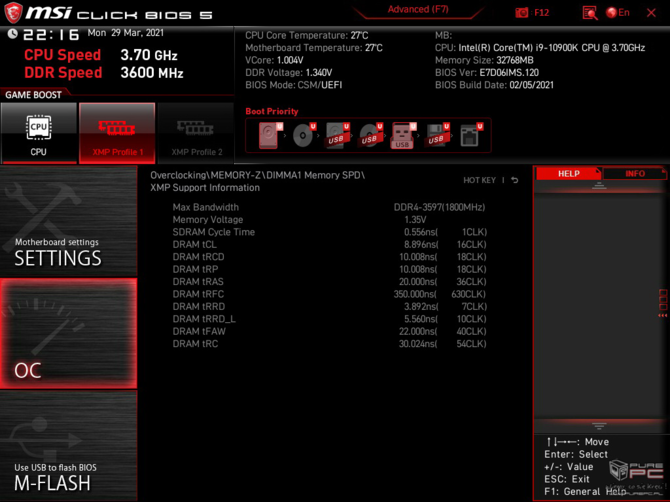Toggle CPU Game Boost button
Viewport: 670px width, 502px height.
click(x=39, y=133)
